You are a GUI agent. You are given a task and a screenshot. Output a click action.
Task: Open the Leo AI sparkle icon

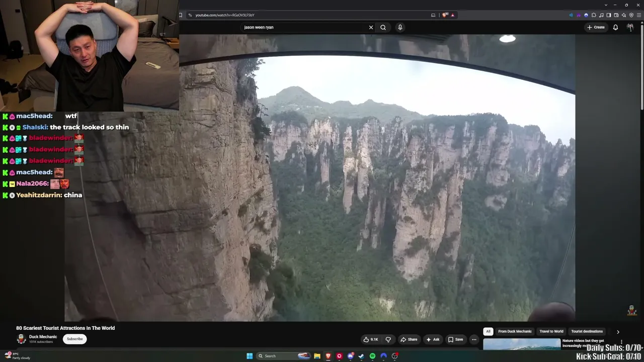pos(624,15)
